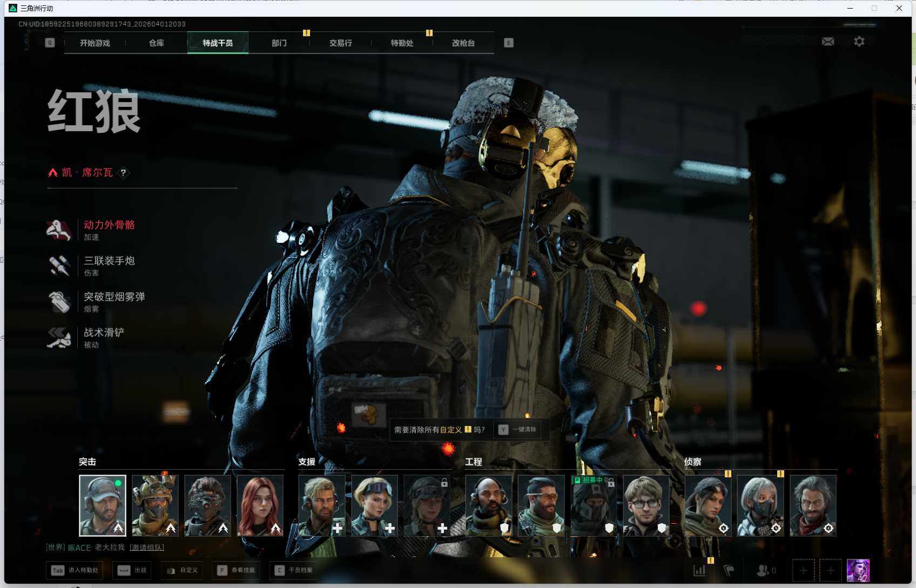
Task: Select the red-haired assault operator portrait
Action: click(x=260, y=505)
